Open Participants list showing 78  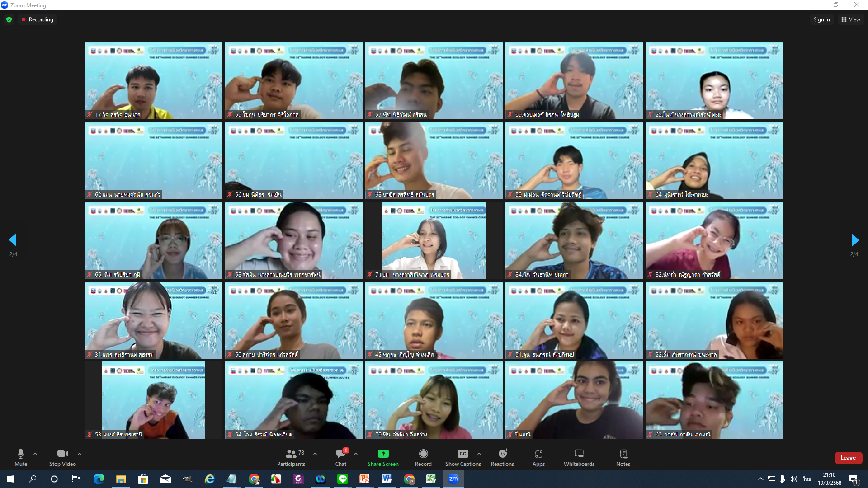292,457
